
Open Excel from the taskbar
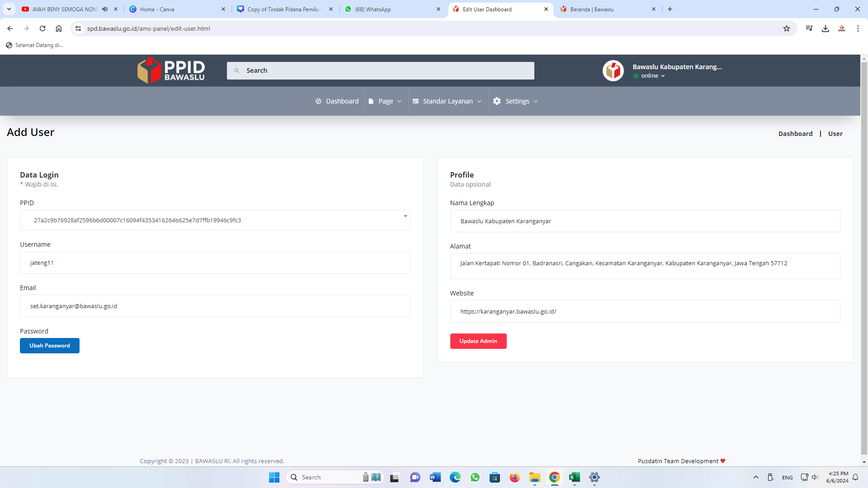[x=574, y=477]
